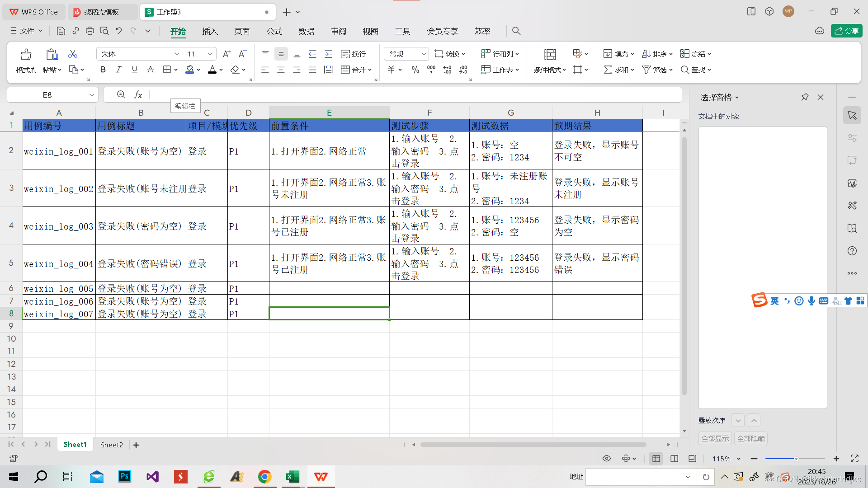Click the font color swatch
This screenshot has height=488, width=868.
pos(212,70)
